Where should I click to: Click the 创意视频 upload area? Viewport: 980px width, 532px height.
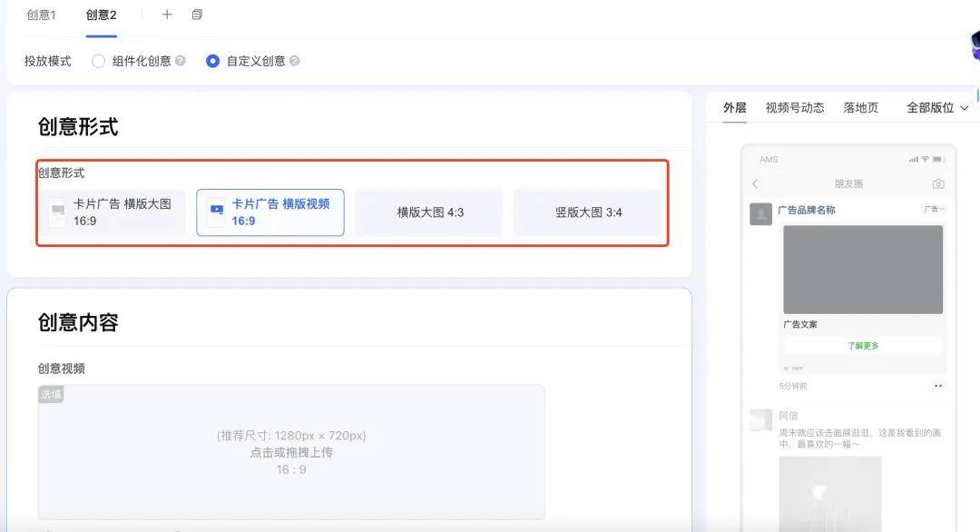tap(291, 451)
